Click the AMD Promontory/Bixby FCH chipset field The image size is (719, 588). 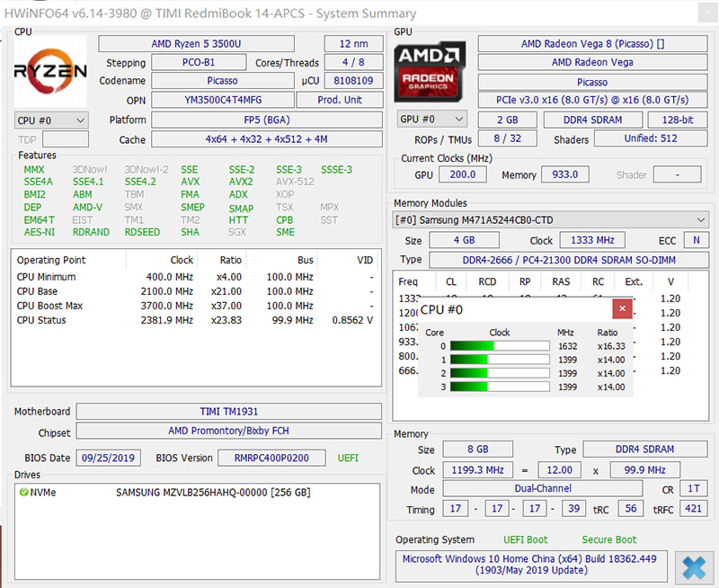pos(229,431)
